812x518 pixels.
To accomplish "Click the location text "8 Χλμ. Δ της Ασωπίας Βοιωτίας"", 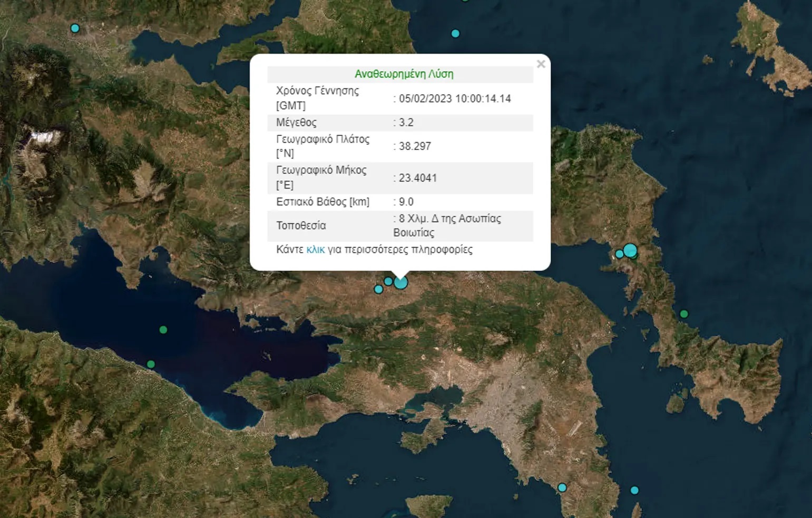I will coord(447,225).
